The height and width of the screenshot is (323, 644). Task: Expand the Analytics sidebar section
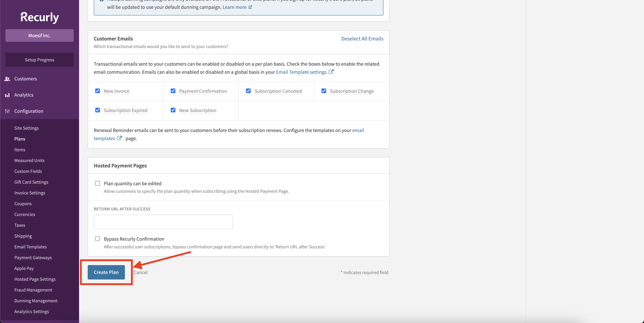click(x=24, y=95)
